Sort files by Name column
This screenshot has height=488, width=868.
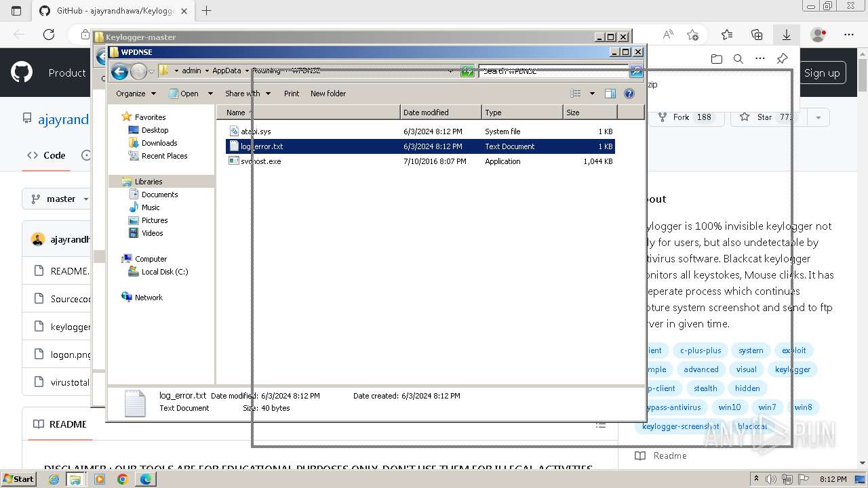[309, 113]
